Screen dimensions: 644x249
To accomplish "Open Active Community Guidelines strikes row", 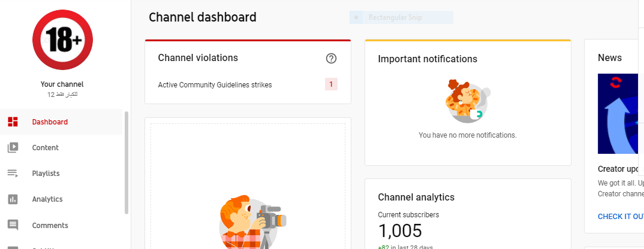I will pyautogui.click(x=248, y=85).
